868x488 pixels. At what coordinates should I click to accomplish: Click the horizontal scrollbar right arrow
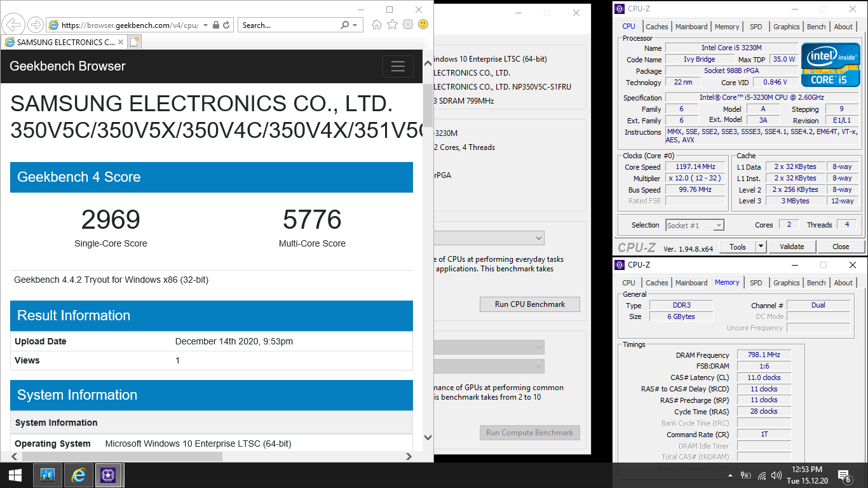409,456
